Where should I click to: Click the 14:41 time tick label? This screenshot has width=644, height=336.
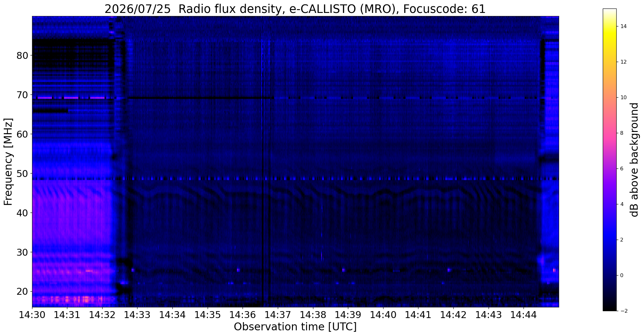click(x=418, y=314)
